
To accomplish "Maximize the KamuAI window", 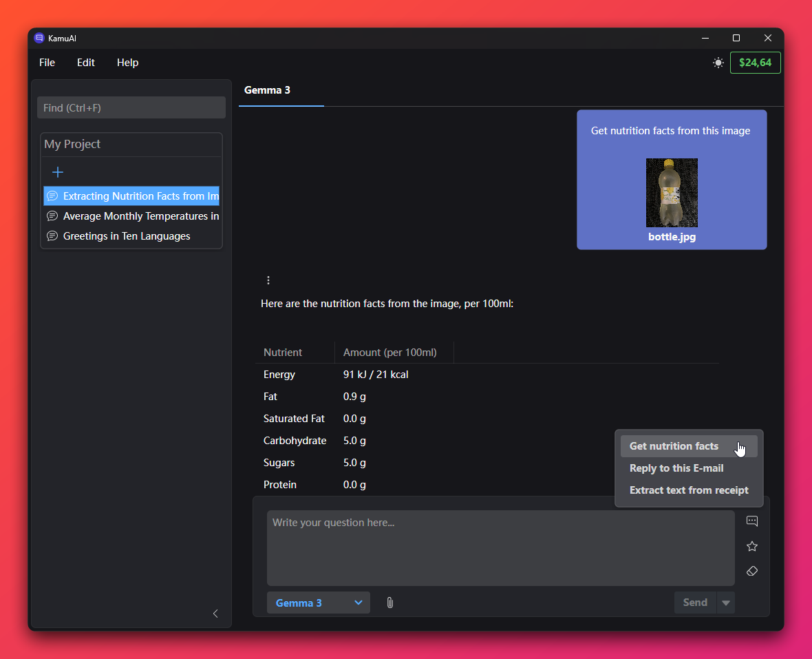I will 736,39.
